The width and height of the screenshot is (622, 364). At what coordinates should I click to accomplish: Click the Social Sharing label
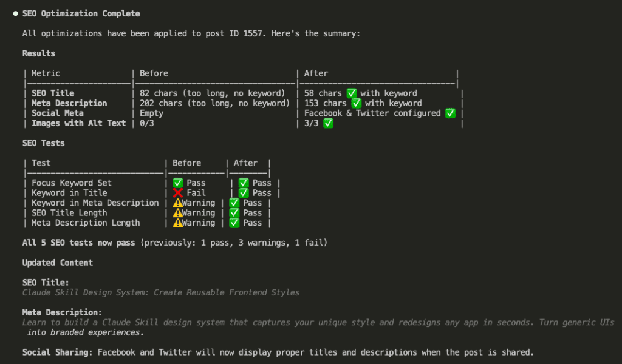[57, 352]
